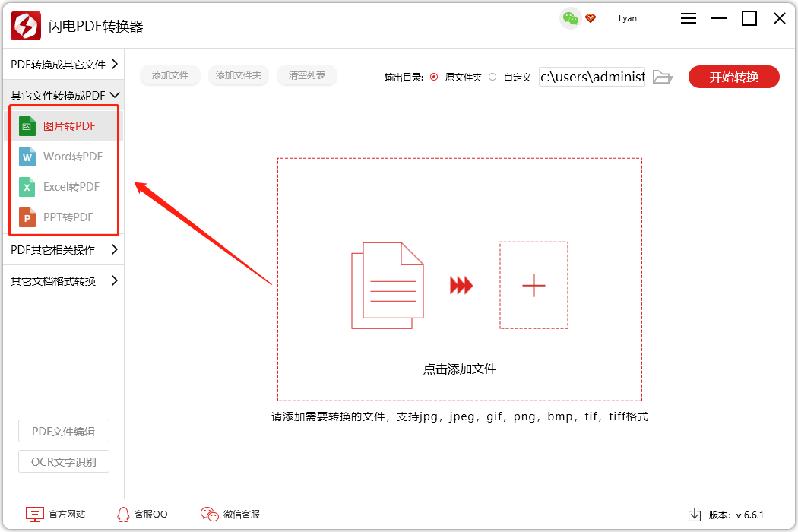
Task: Select the 自定义 output radio button
Action: click(492, 77)
